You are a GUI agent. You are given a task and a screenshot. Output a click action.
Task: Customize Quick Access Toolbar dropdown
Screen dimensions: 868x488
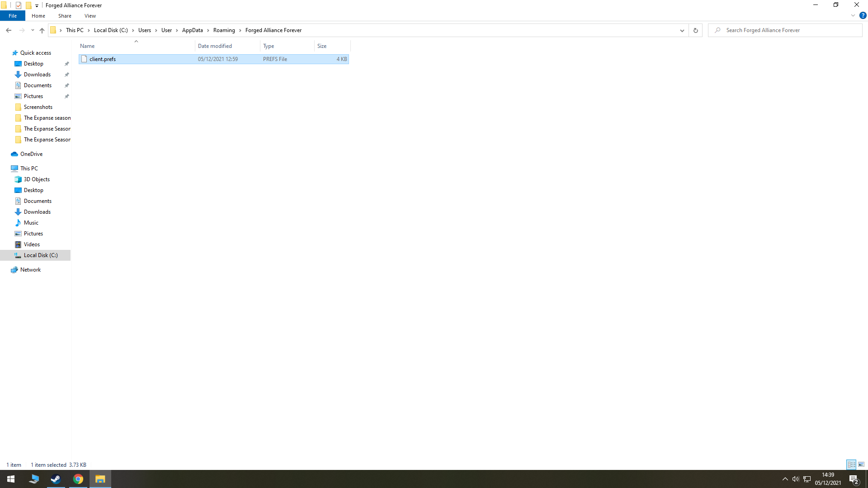click(37, 5)
